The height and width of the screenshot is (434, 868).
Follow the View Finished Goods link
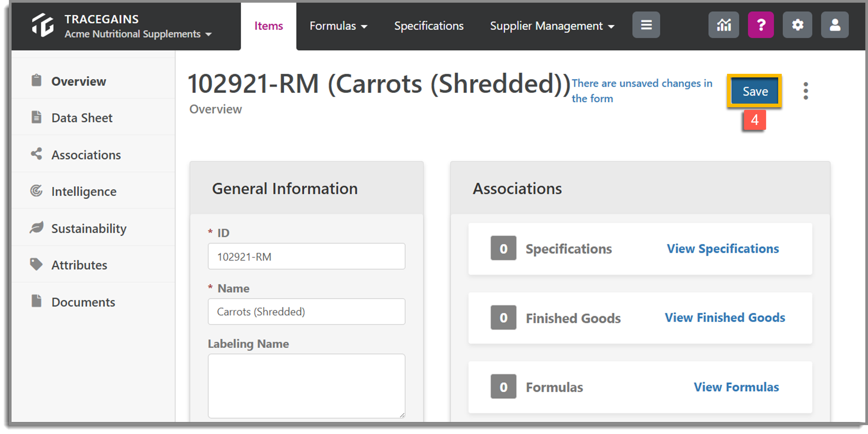coord(725,317)
